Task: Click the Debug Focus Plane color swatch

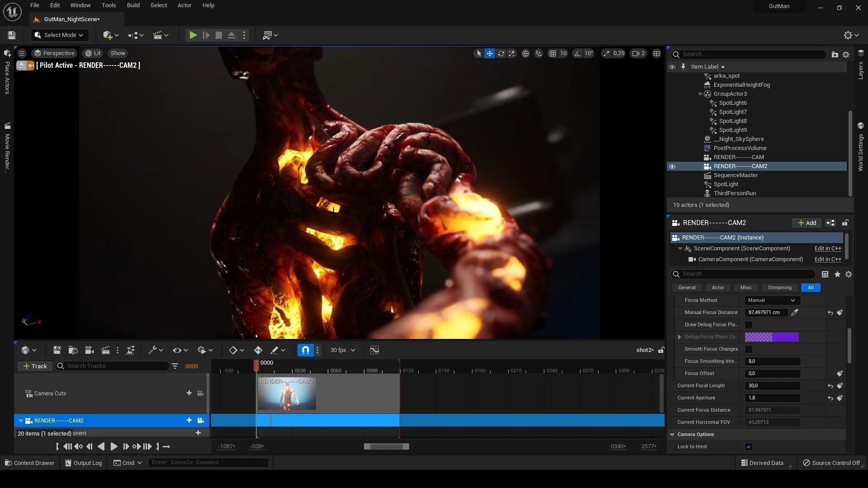Action: click(x=772, y=337)
